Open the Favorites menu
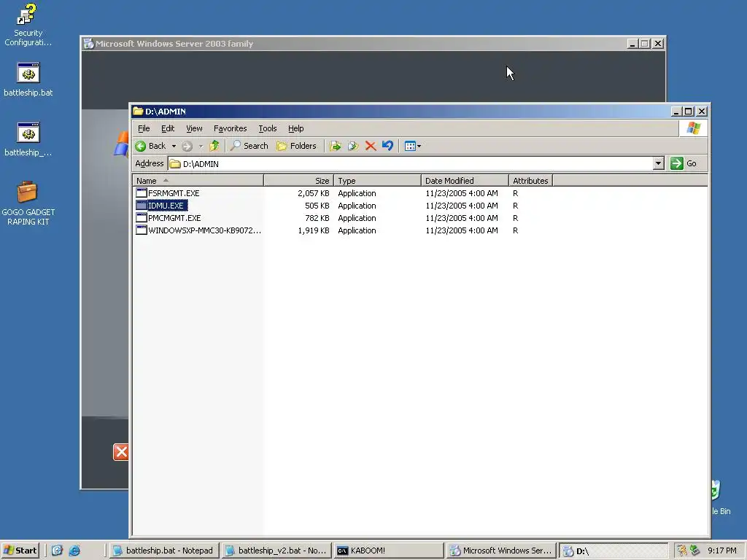This screenshot has height=560, width=747. (x=230, y=128)
